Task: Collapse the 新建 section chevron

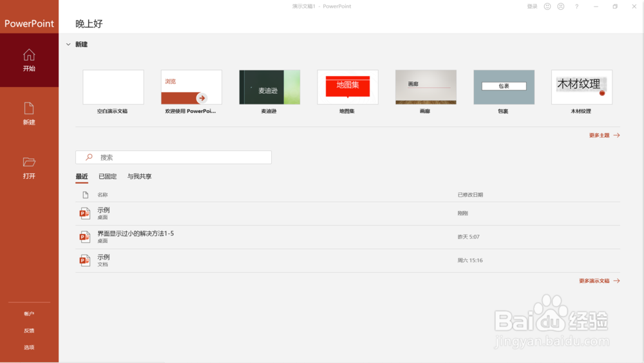Action: click(68, 44)
